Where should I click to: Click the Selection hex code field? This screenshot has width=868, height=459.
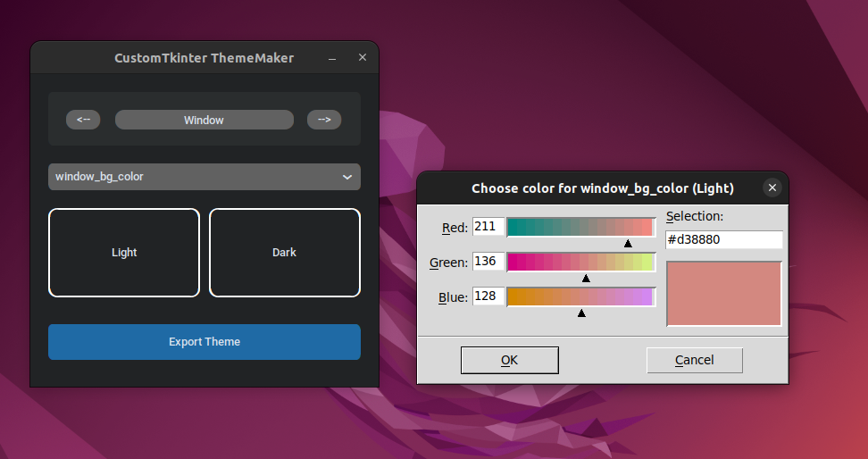[x=724, y=239]
